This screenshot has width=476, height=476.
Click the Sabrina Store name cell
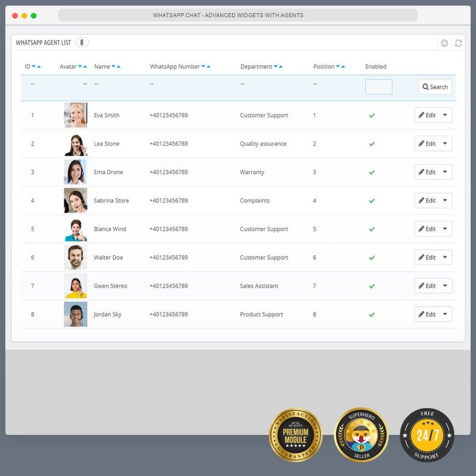click(x=111, y=201)
